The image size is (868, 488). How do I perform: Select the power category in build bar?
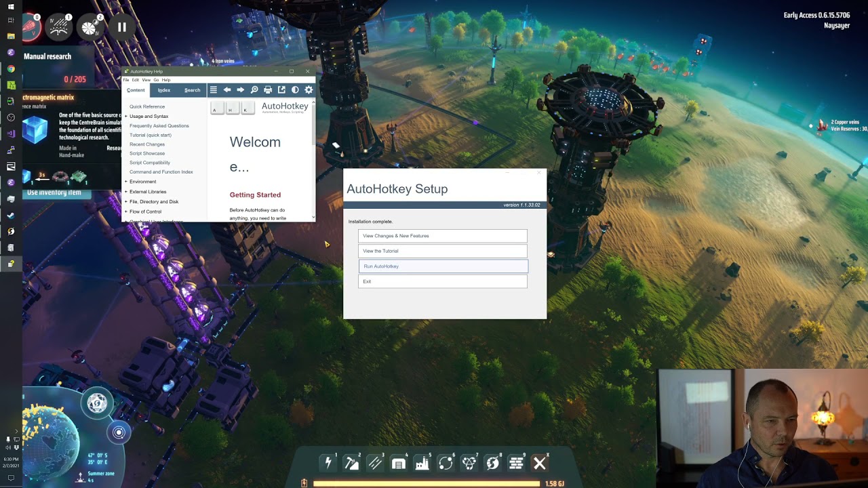click(x=328, y=463)
